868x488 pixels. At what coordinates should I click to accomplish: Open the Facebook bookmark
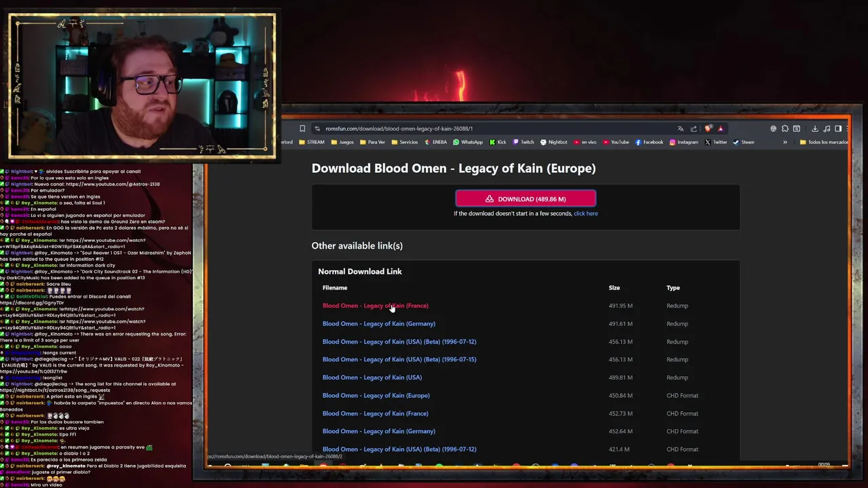pyautogui.click(x=650, y=142)
